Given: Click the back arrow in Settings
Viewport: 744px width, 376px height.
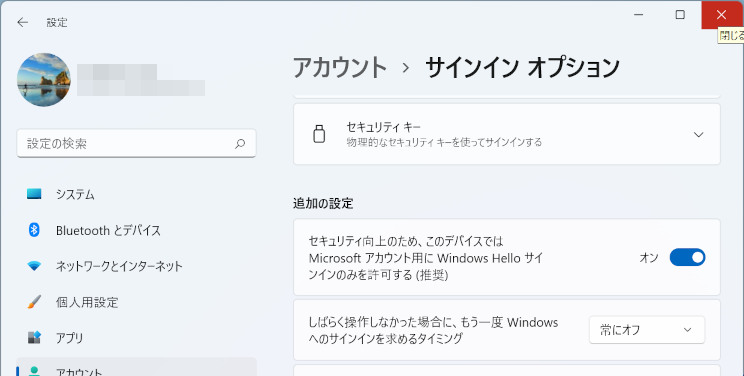Looking at the screenshot, I should [x=22, y=22].
